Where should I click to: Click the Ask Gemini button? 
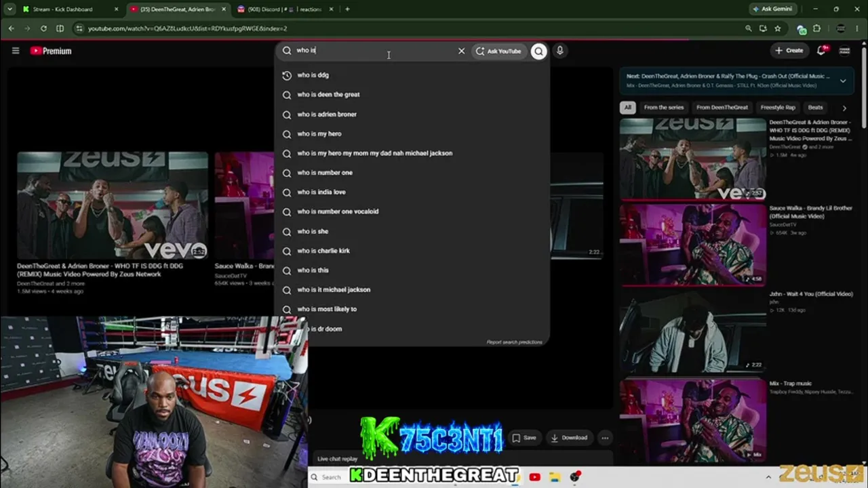772,9
